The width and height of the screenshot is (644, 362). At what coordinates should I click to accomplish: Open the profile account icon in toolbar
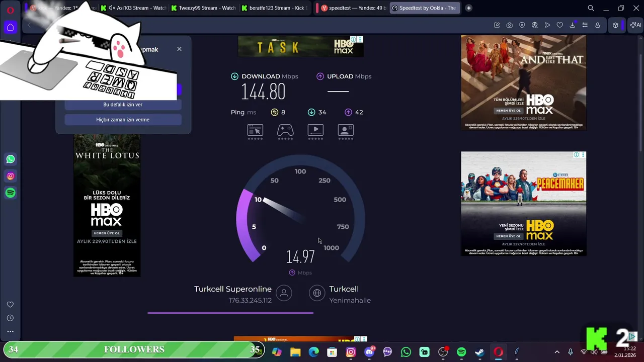tap(598, 25)
